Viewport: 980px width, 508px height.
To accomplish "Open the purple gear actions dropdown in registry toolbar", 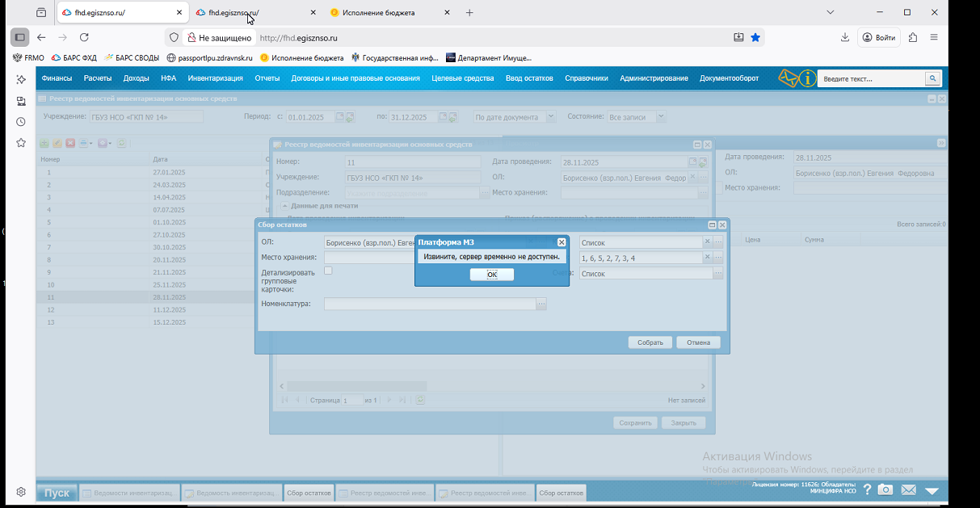I will (104, 143).
